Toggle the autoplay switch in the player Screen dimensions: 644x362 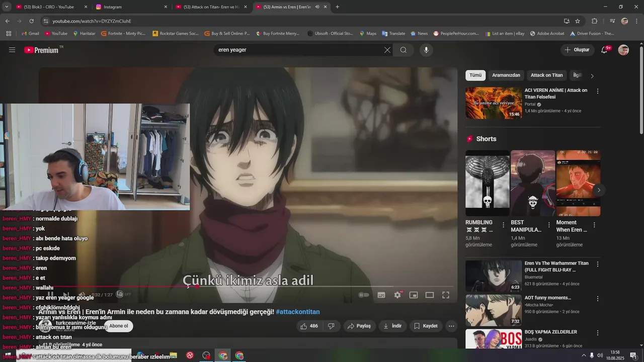[x=364, y=295]
